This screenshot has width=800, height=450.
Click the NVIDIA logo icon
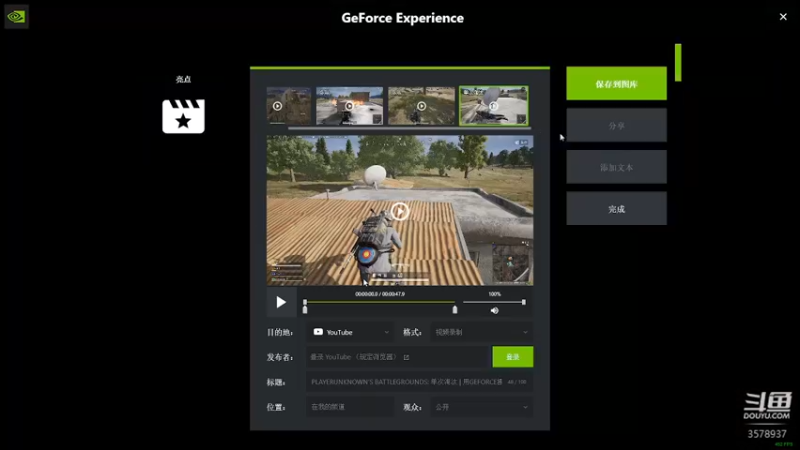pos(16,16)
